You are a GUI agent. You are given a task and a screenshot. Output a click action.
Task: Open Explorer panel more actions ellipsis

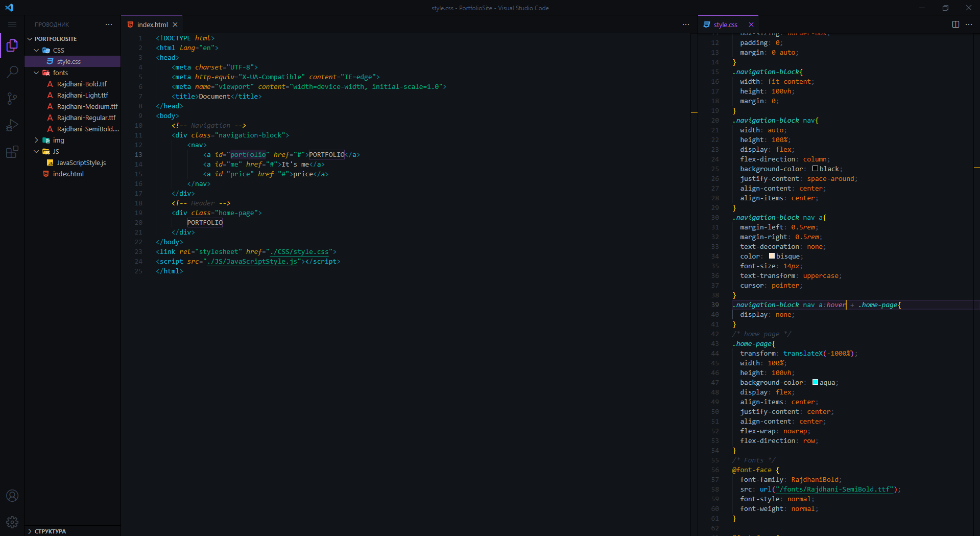109,25
